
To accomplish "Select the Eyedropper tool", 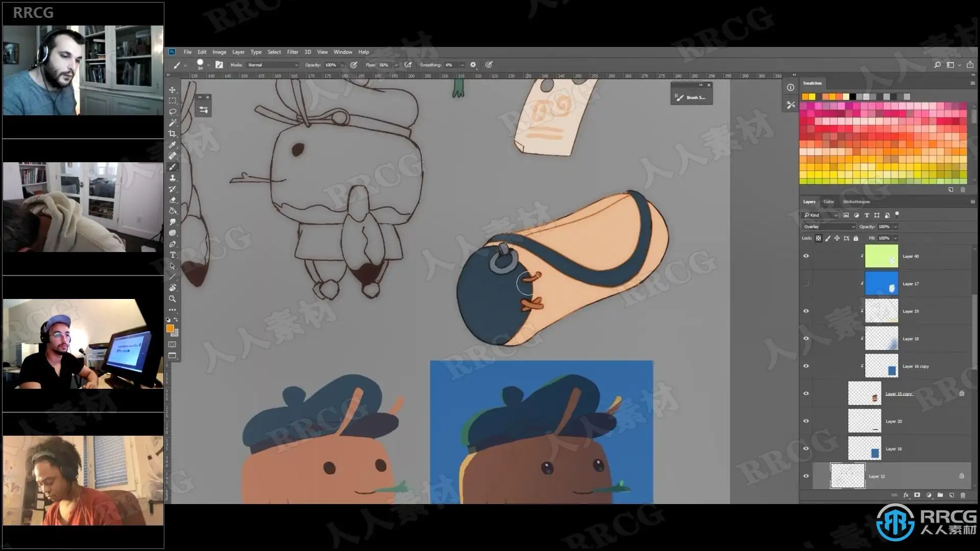I will pos(172,145).
